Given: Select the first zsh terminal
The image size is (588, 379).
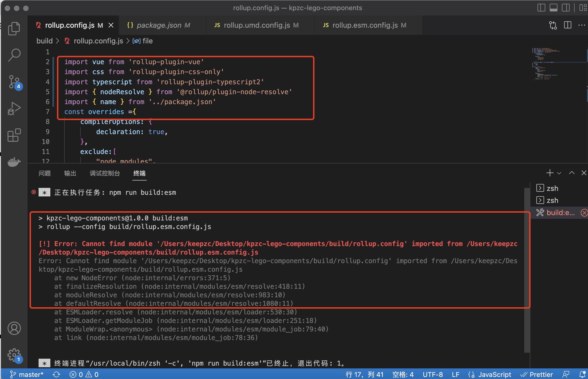Looking at the screenshot, I should 559,188.
